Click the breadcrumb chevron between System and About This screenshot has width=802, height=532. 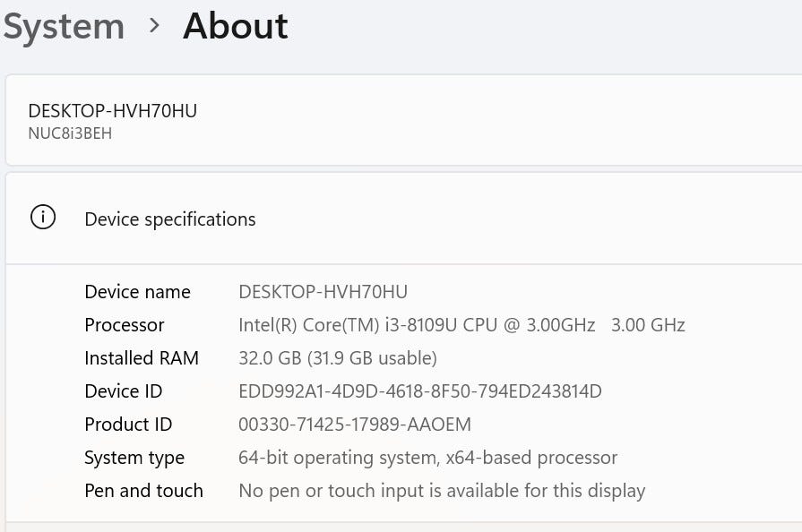[154, 27]
